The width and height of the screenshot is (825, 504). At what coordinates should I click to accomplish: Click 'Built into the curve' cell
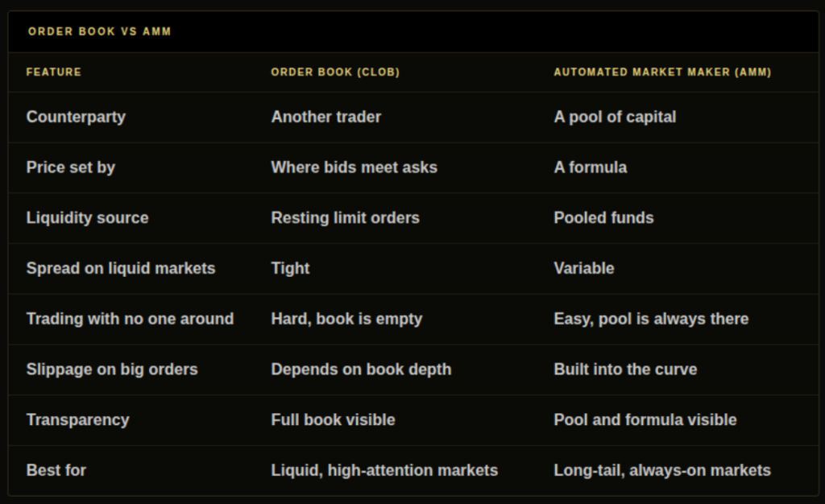pyautogui.click(x=625, y=369)
